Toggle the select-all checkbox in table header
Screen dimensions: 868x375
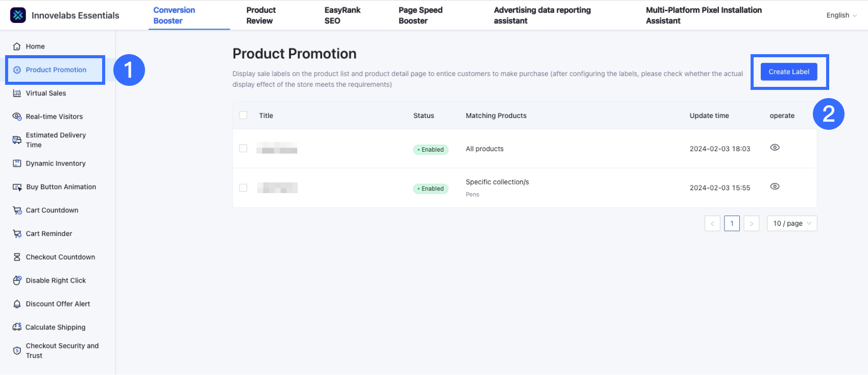tap(244, 115)
